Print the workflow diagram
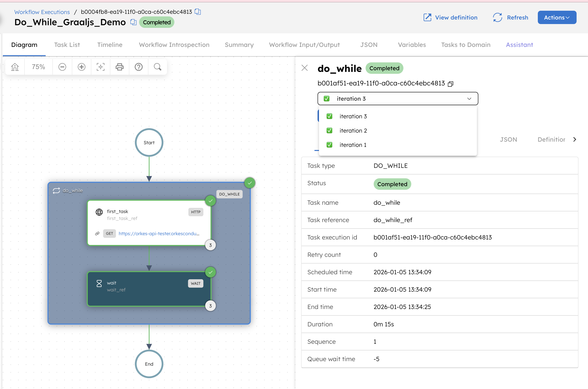The image size is (588, 389). click(x=119, y=67)
